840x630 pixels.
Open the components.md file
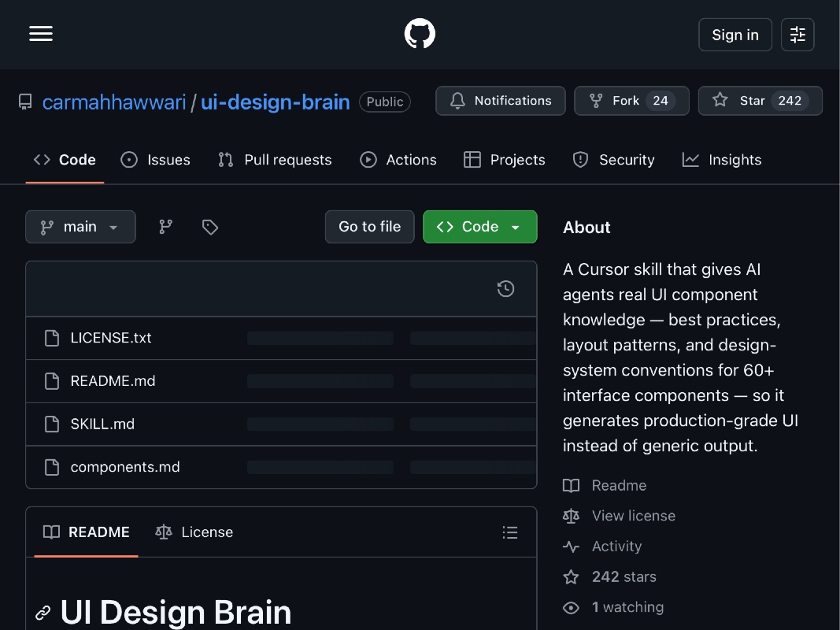click(125, 467)
